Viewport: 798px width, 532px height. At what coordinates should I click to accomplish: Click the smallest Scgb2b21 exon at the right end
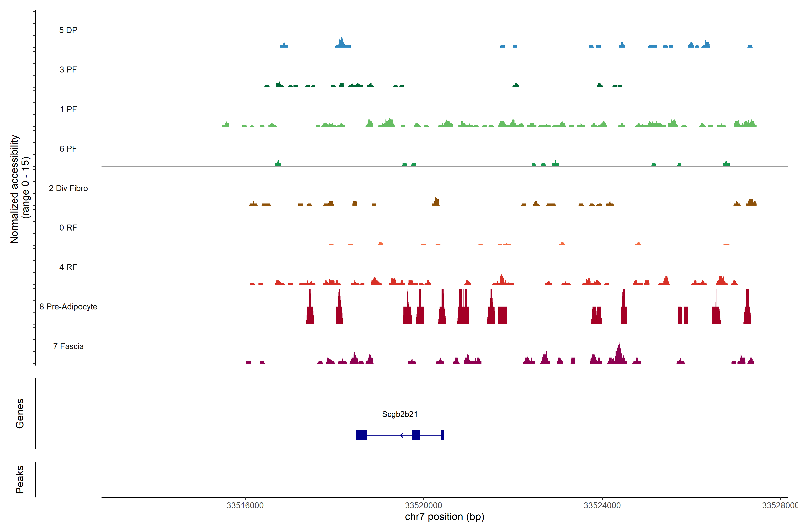point(442,435)
